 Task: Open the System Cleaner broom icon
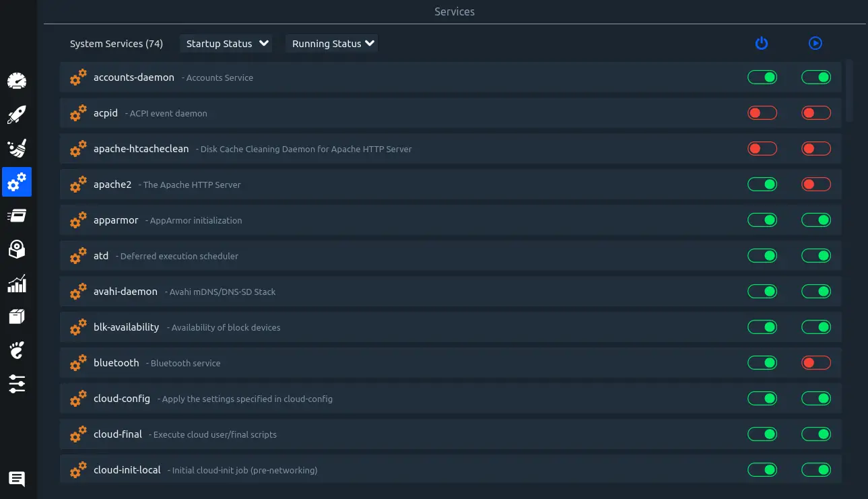pos(17,149)
